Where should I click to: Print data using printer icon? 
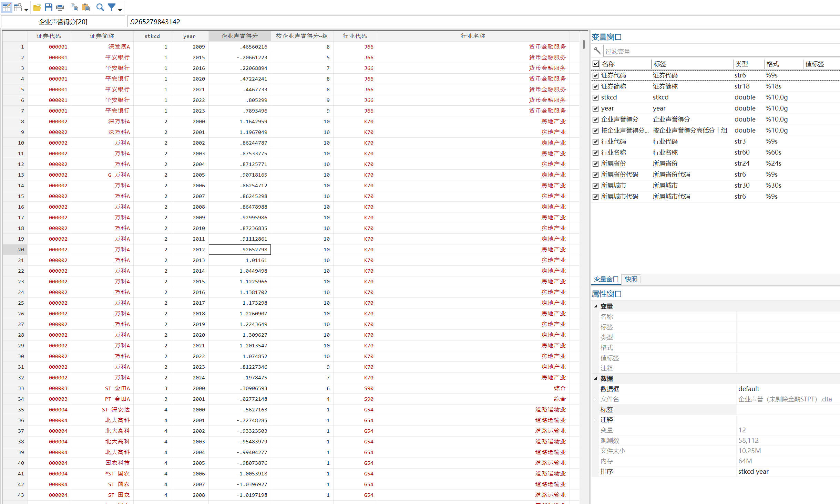pyautogui.click(x=60, y=7)
